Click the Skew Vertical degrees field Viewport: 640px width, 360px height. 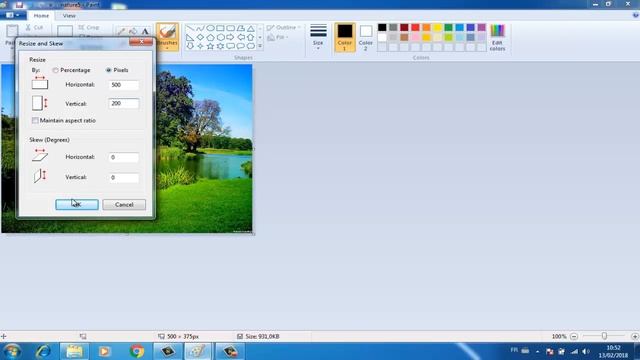pyautogui.click(x=124, y=178)
